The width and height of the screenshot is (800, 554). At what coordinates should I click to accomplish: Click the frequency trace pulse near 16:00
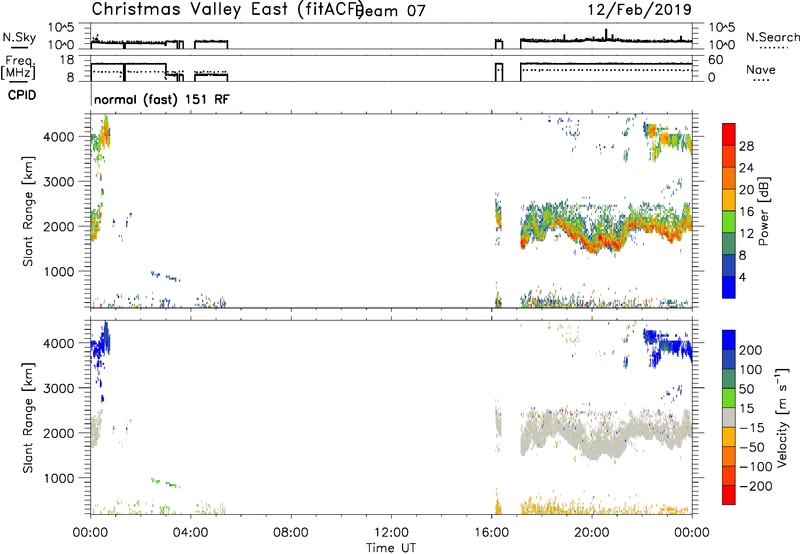point(499,72)
